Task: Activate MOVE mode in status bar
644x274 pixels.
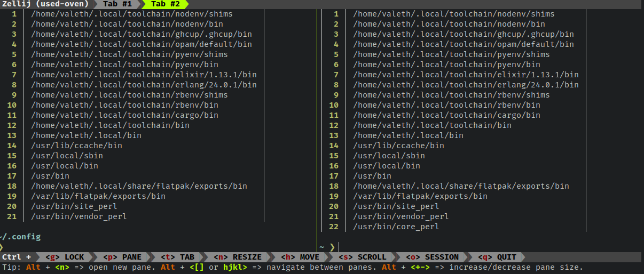Action: pyautogui.click(x=301, y=257)
